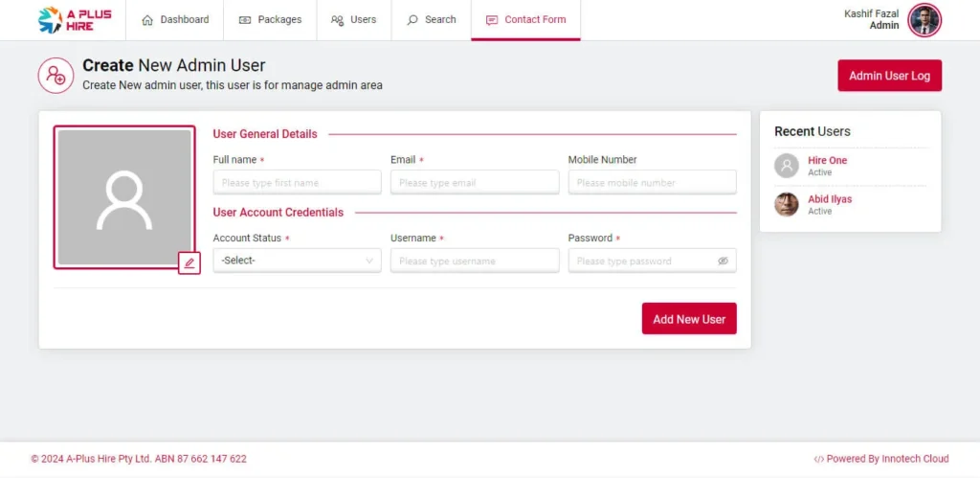Click Abid Ilyas's profile photo
The height and width of the screenshot is (478, 980).
click(787, 204)
